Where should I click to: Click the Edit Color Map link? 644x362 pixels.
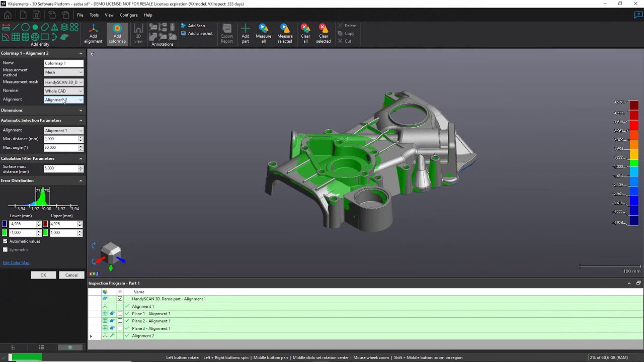click(x=16, y=262)
